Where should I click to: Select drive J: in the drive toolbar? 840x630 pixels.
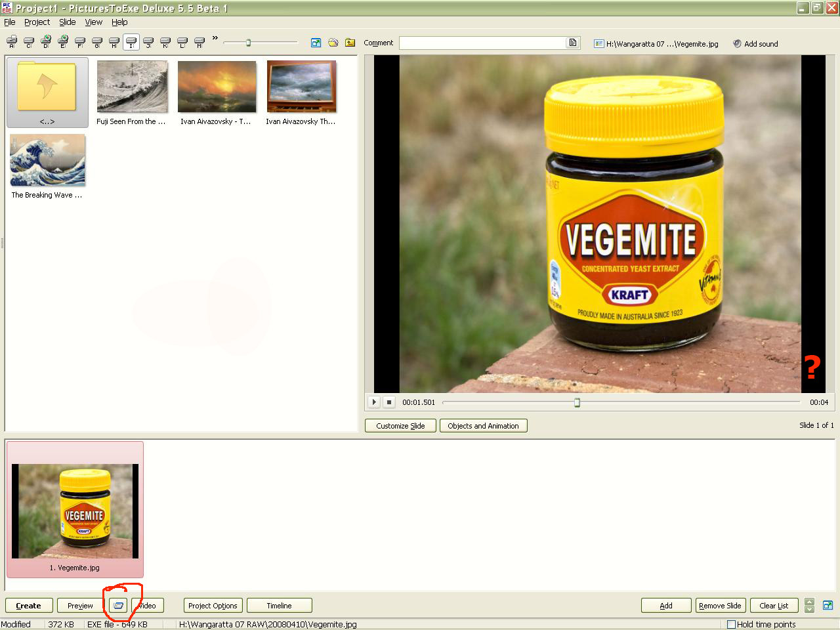(x=148, y=43)
